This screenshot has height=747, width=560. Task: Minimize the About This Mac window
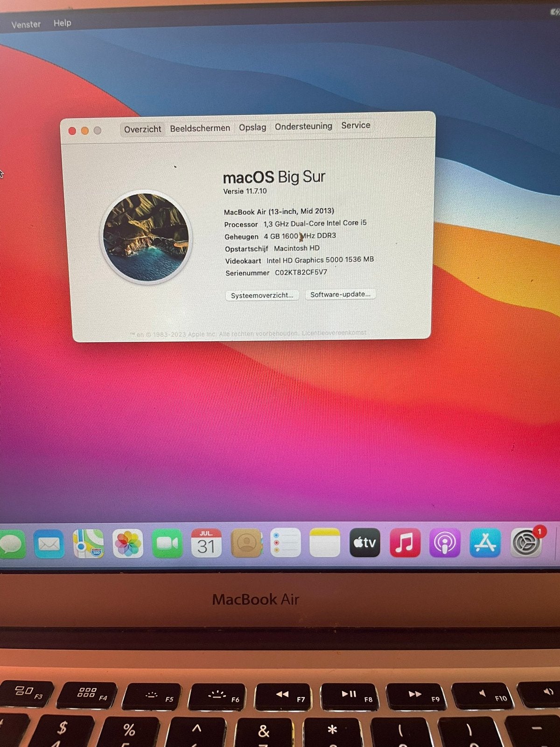click(x=85, y=131)
